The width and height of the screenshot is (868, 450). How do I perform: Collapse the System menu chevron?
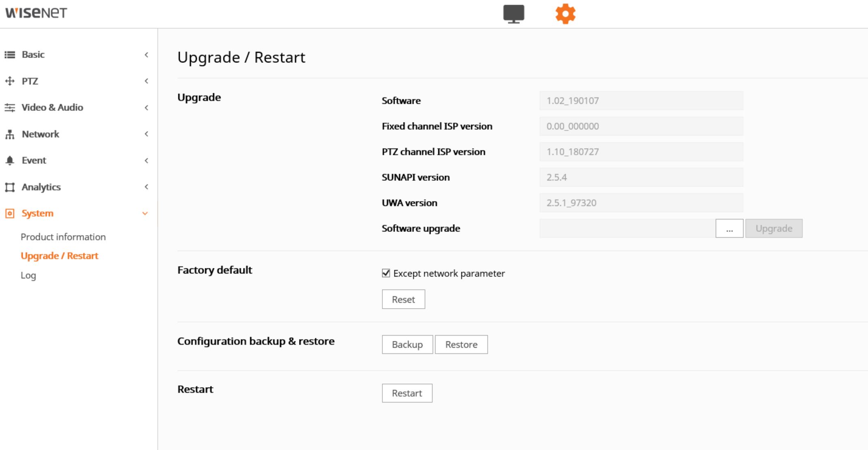[x=145, y=214]
